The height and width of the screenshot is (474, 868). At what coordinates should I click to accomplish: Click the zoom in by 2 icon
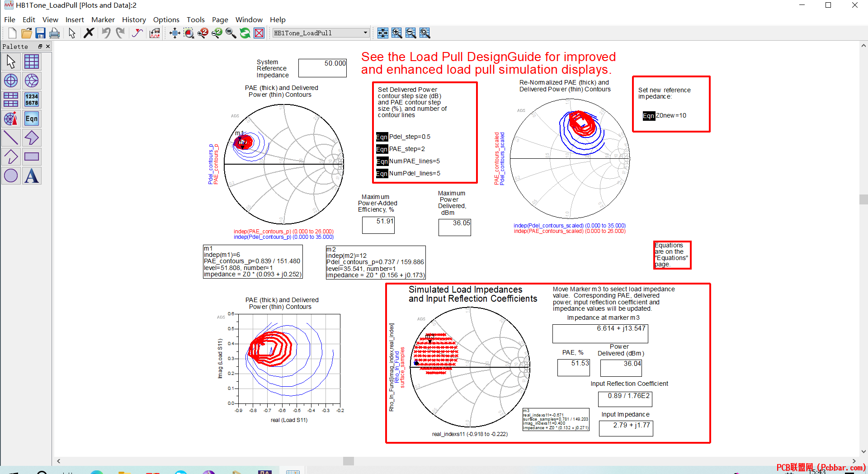203,33
